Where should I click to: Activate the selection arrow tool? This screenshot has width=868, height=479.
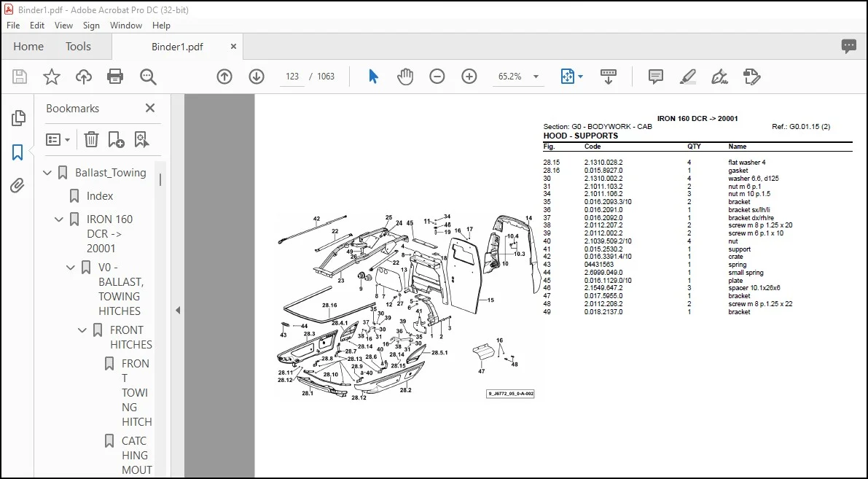coord(374,77)
